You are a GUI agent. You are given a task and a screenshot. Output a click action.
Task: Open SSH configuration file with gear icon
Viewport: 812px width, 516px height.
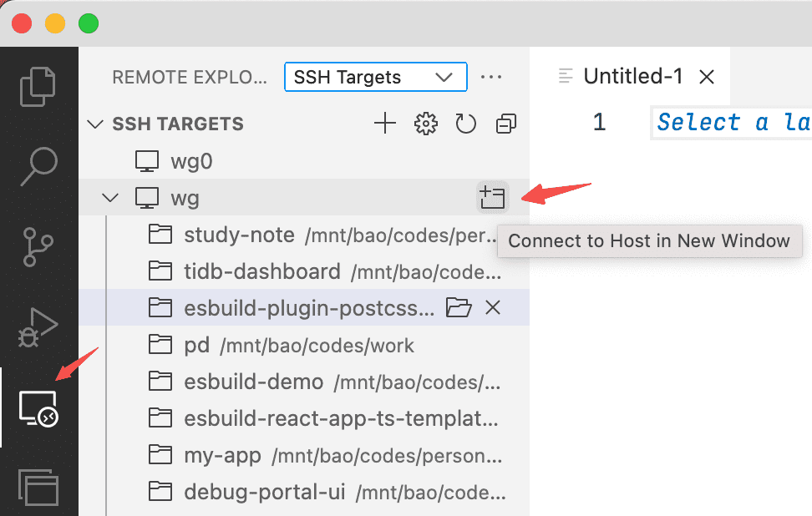point(426,124)
